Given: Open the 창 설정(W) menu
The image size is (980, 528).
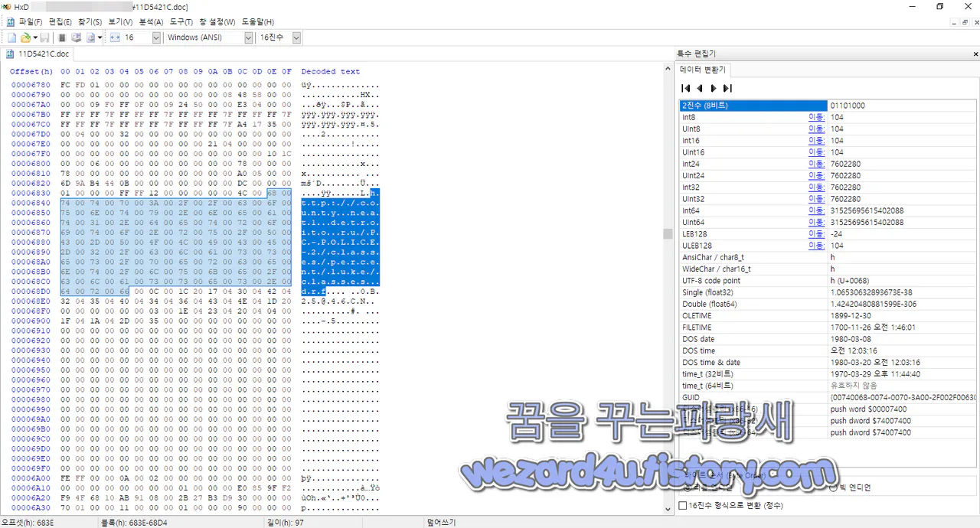Looking at the screenshot, I should point(217,22).
